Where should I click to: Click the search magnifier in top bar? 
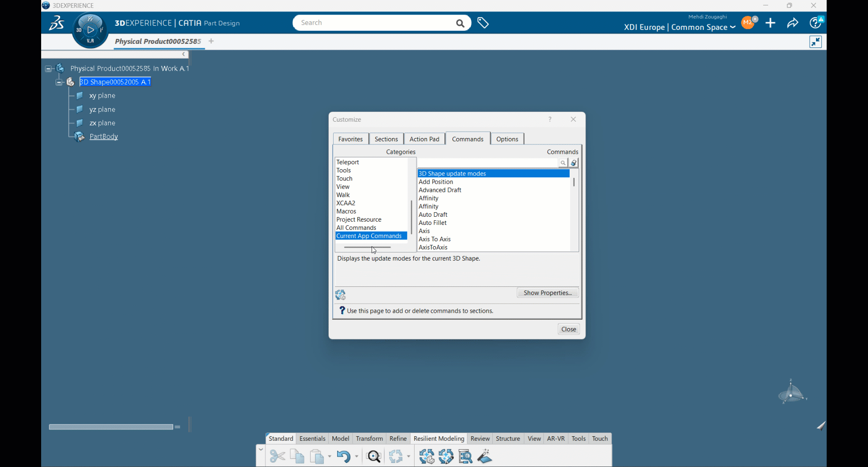[460, 23]
